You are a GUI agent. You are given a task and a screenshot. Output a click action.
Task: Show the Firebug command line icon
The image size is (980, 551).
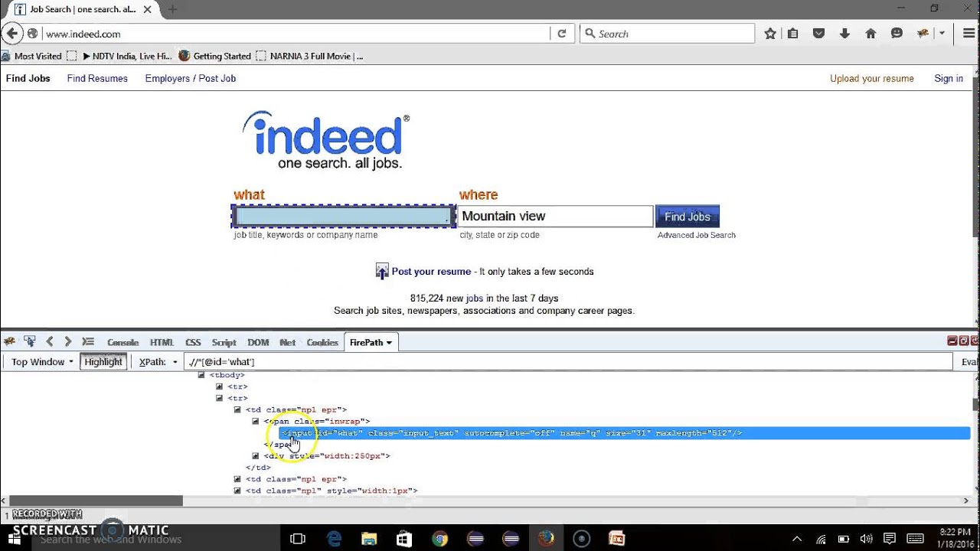click(88, 342)
